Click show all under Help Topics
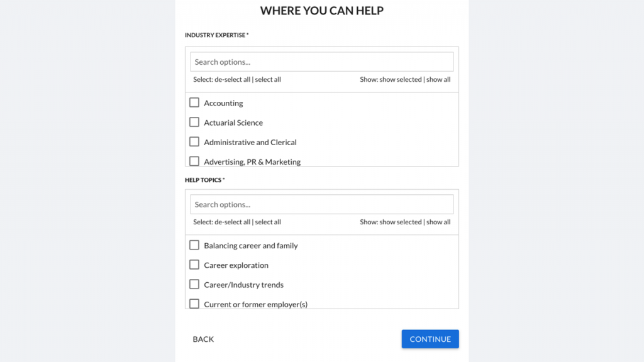 pyautogui.click(x=438, y=222)
